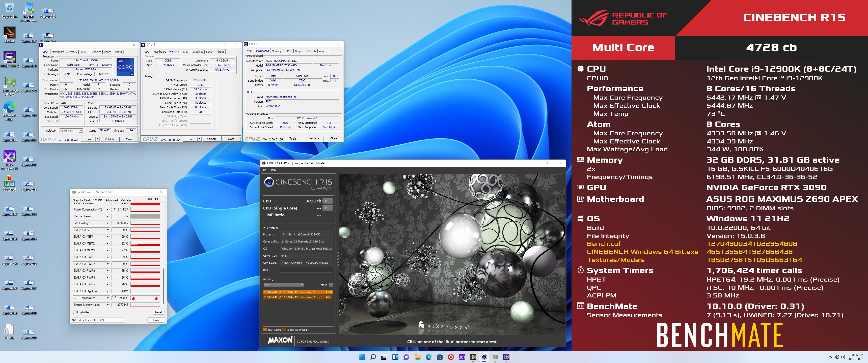Open the SPD tab in the CPU-Z CPU window

[x=84, y=52]
